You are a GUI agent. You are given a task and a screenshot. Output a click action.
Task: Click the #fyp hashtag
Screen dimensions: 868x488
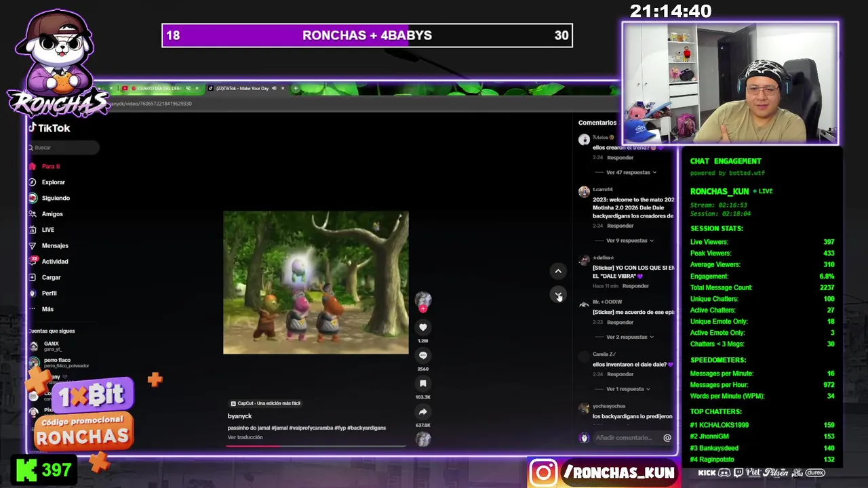[339, 428]
